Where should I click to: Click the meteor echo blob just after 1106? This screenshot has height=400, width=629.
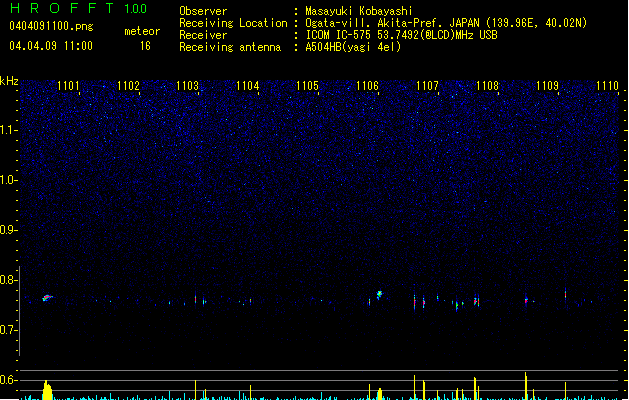pos(379,295)
